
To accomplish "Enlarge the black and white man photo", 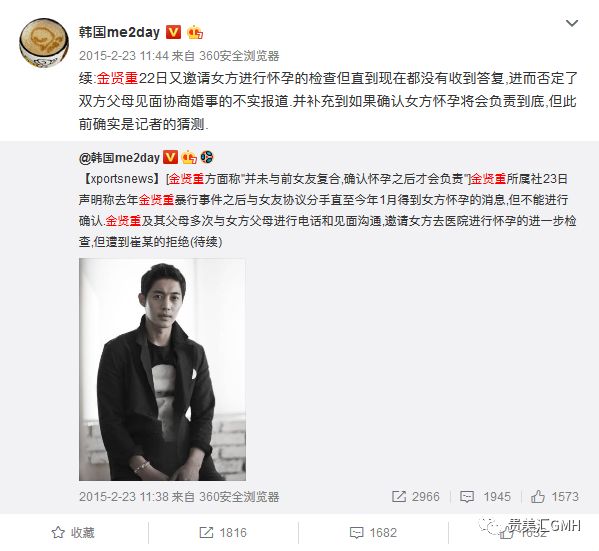I will 162,369.
